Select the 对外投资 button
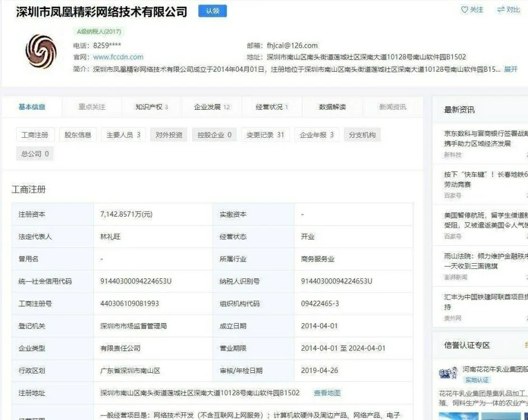Image resolution: width=528 pixels, height=420 pixels. coord(169,135)
